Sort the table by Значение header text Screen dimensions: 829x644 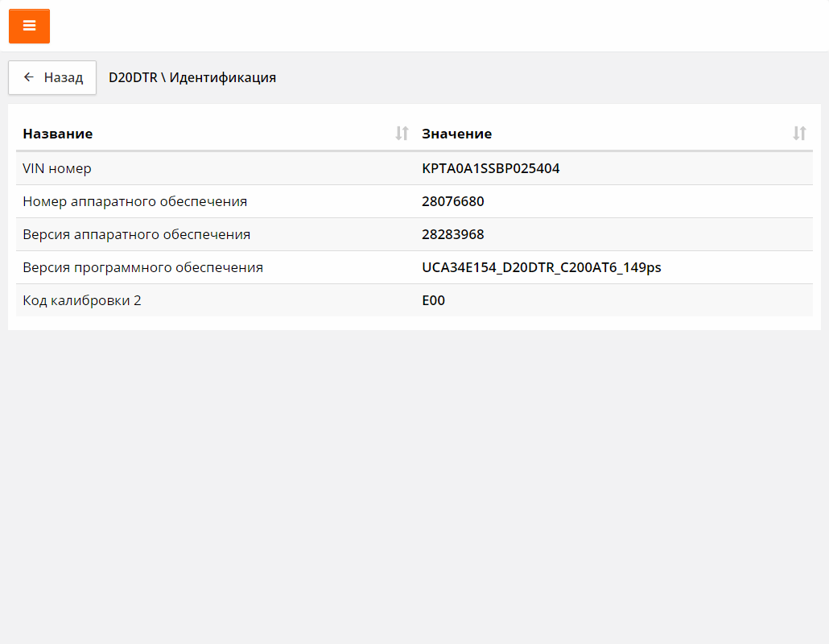coord(456,134)
